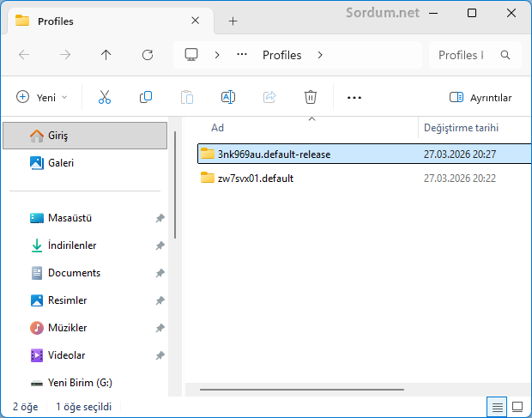Click the horizontal scrollbar at bottom
Screen dimensions: 532x418
302,390
